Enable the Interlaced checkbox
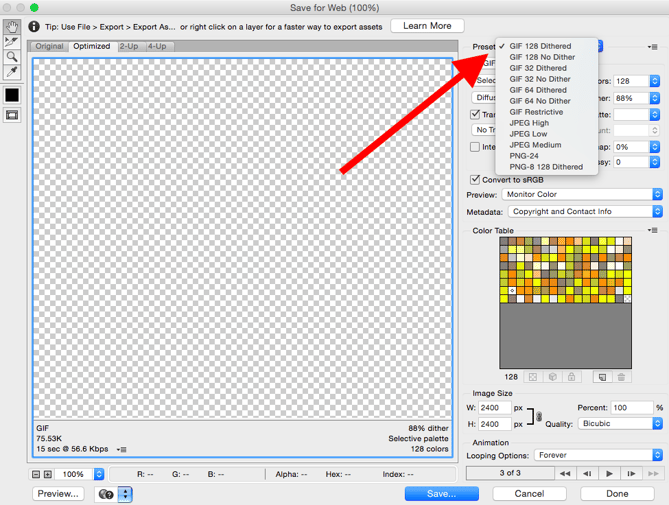 click(476, 147)
